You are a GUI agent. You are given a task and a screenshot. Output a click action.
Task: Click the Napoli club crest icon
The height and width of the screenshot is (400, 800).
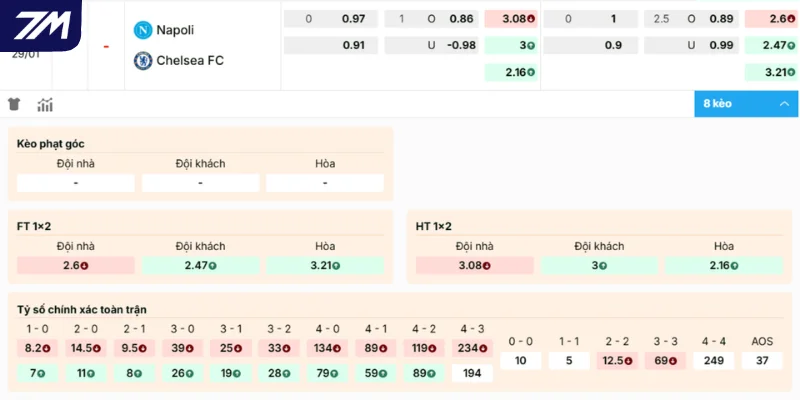tap(142, 30)
